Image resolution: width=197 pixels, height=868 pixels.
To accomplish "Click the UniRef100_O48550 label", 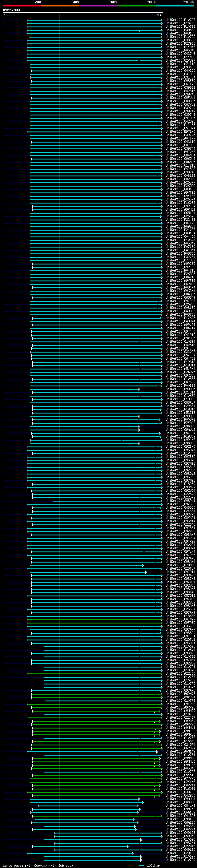I will (x=180, y=507).
